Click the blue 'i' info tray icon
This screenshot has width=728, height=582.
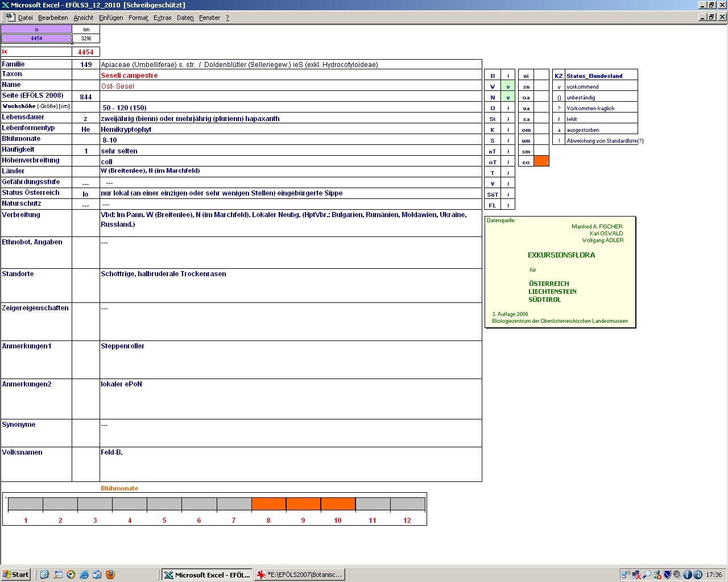(688, 575)
